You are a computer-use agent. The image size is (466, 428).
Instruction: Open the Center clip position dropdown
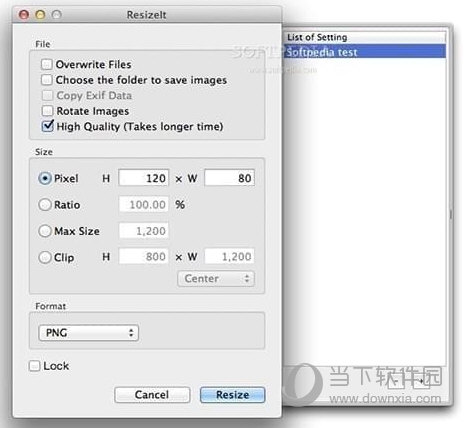click(x=216, y=278)
